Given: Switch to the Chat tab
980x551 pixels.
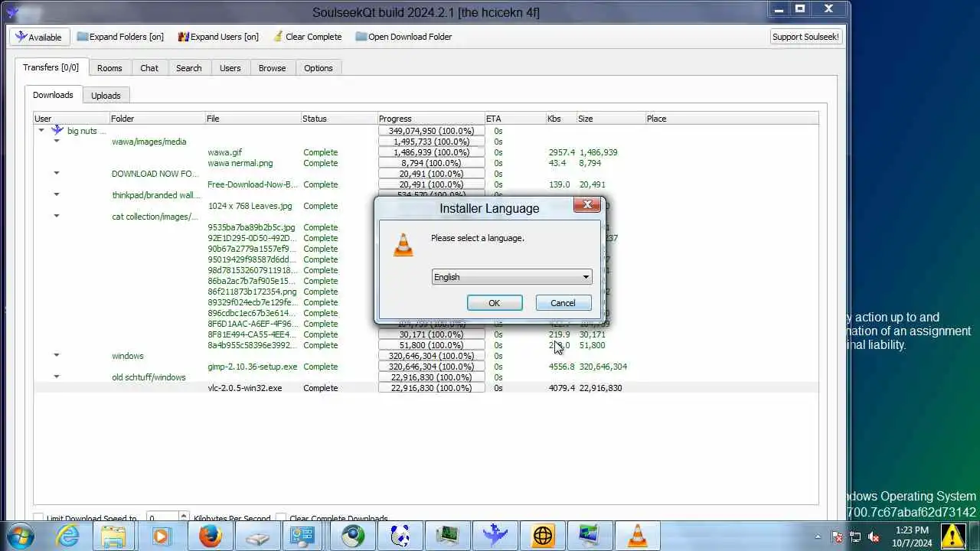Looking at the screenshot, I should pos(149,68).
